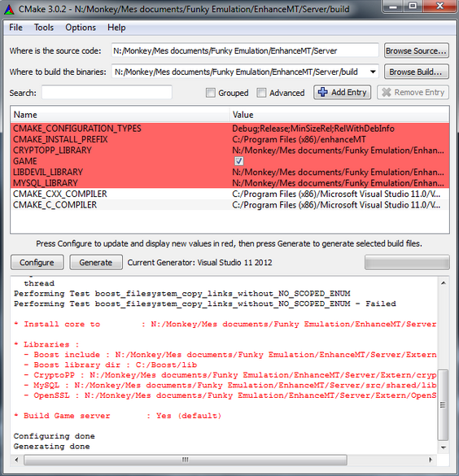Click the 'Generating done' log line

(51, 446)
